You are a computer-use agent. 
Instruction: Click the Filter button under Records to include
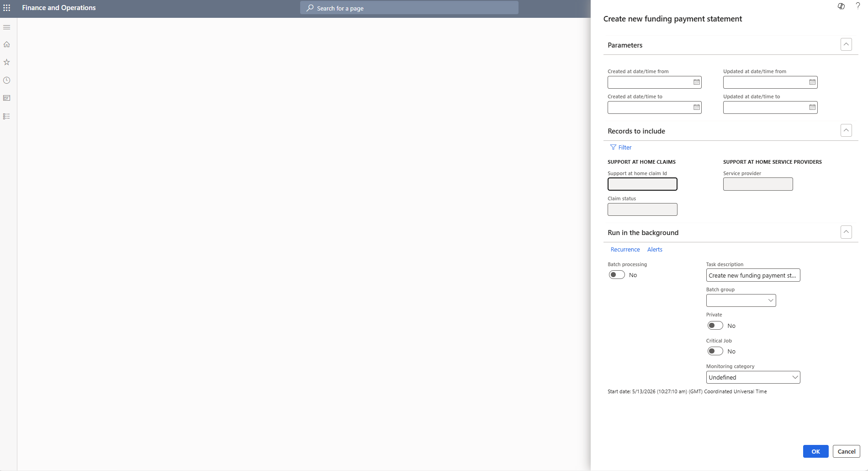(621, 147)
